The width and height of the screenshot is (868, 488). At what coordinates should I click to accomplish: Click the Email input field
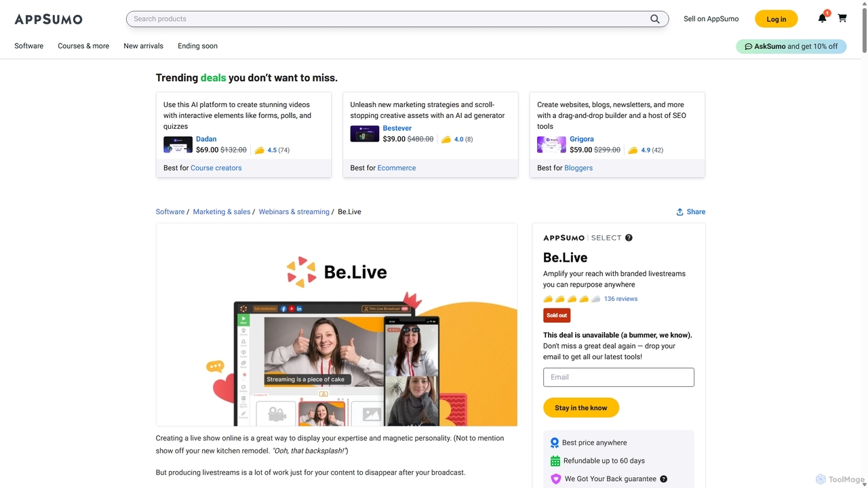(x=618, y=378)
